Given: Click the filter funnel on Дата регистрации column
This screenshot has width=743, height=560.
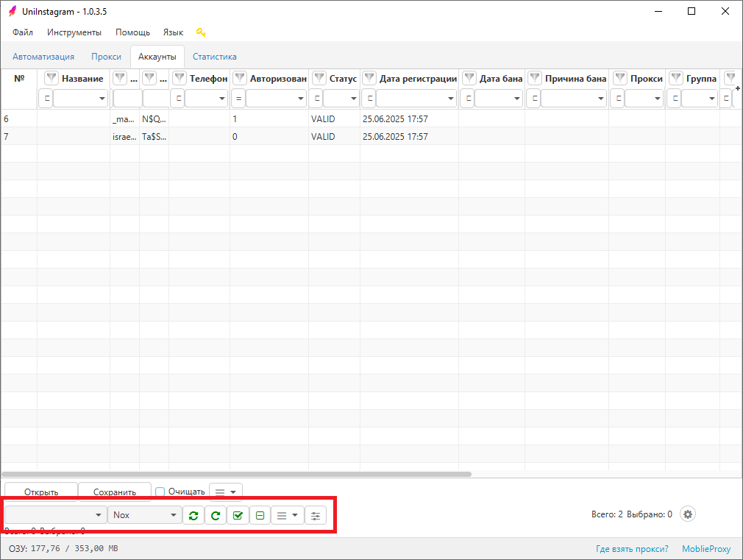Looking at the screenshot, I should pyautogui.click(x=369, y=79).
